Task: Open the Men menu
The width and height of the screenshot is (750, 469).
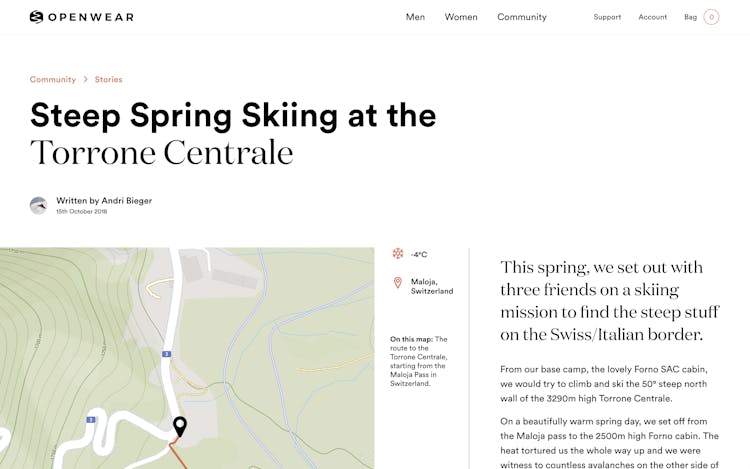Action: 415,17
